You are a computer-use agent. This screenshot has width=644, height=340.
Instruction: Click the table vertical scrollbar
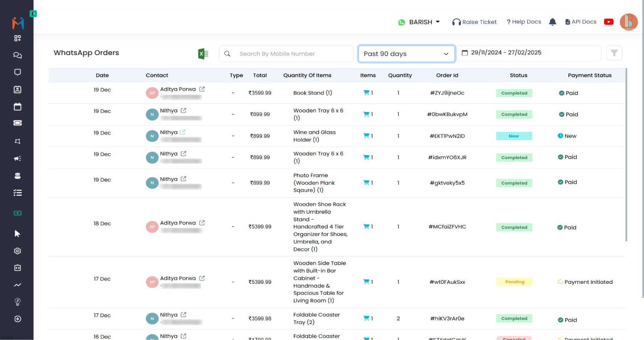[x=626, y=154]
